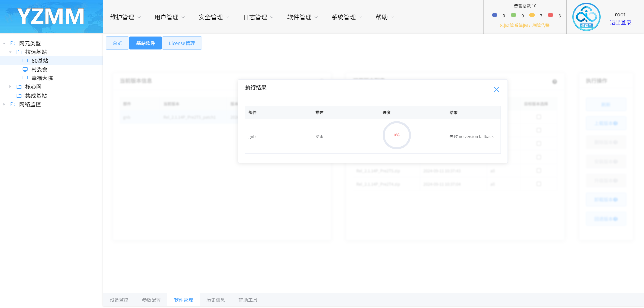This screenshot has width=644, height=308.
Task: Click the 部件 column header
Action: 278,112
